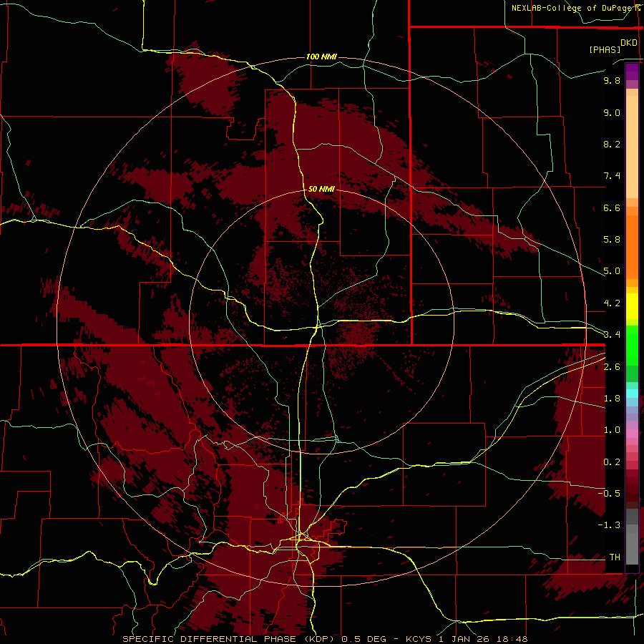Image resolution: width=644 pixels, height=644 pixels.
Task: Click the 100 NMI range ring label
Action: coord(321,57)
